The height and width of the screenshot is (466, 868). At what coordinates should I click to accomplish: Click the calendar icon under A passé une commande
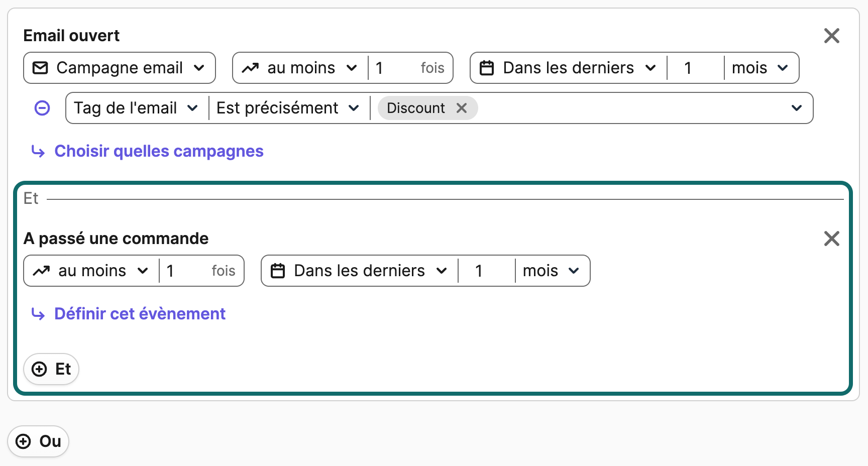click(278, 271)
